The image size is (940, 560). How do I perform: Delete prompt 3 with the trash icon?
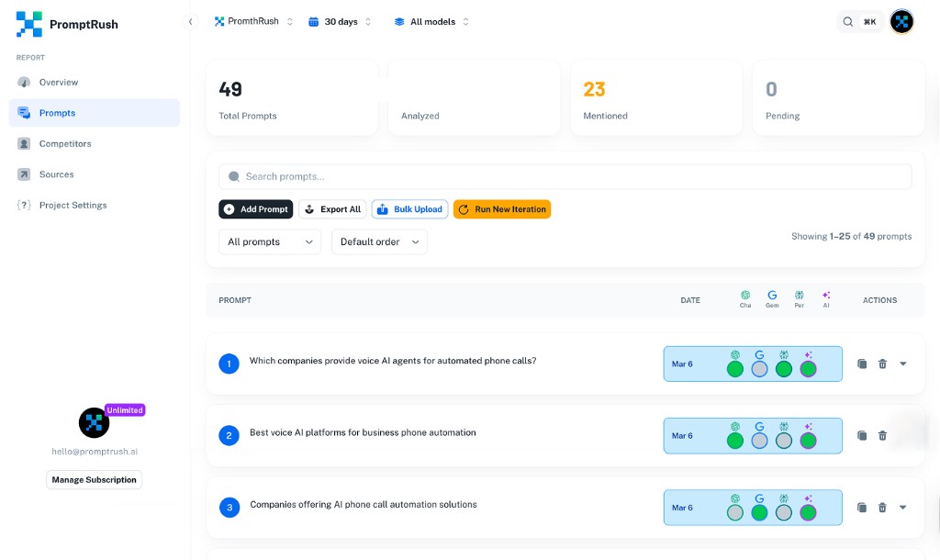882,508
